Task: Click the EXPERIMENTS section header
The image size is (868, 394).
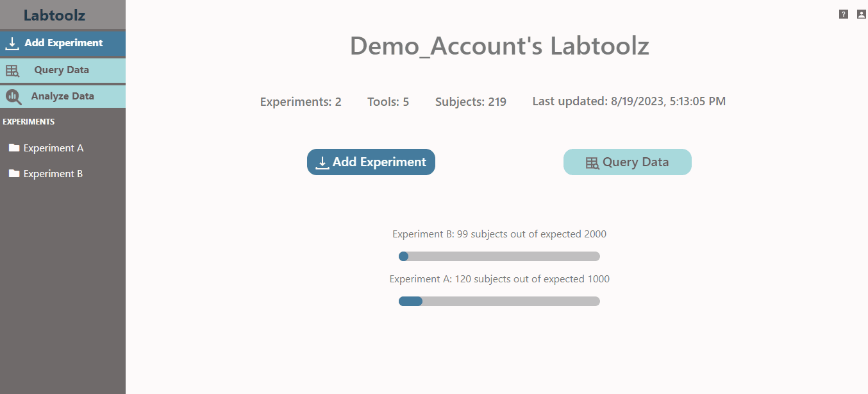Action: [x=29, y=122]
